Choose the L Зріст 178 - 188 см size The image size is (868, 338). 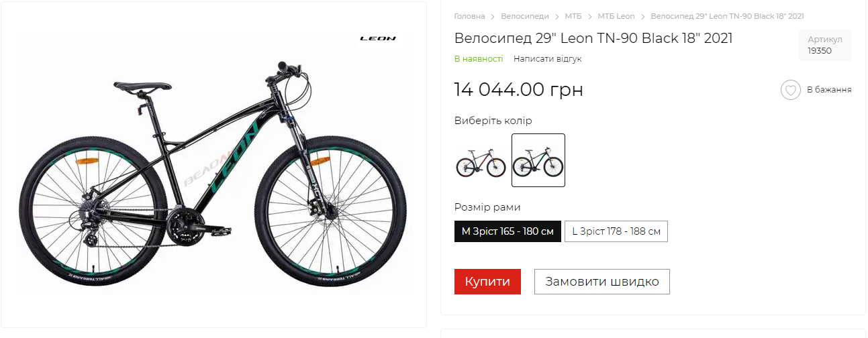coord(616,231)
